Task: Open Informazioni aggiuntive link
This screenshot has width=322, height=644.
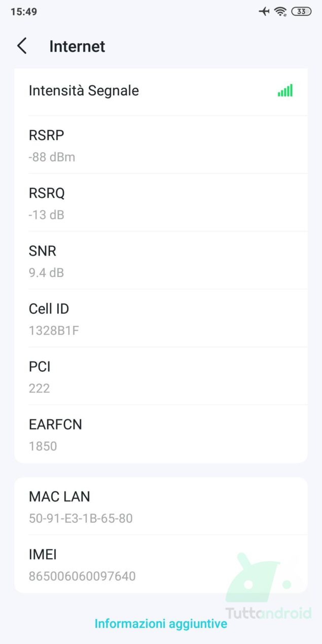Action: click(161, 624)
